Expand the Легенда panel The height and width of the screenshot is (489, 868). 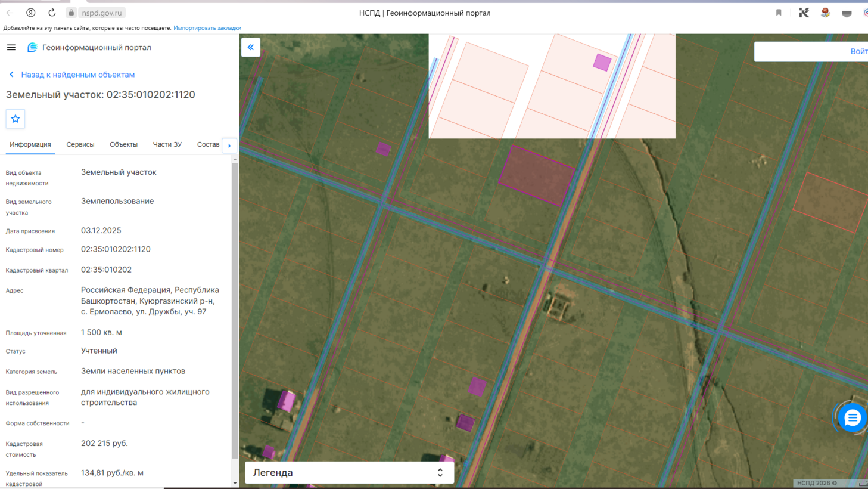[349, 472]
